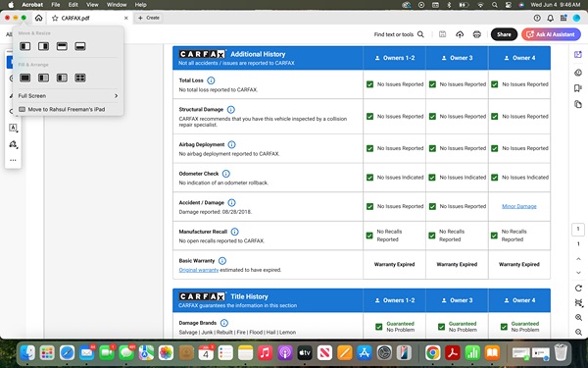Open the page fit options
588x368 pixels.
[x=578, y=302]
